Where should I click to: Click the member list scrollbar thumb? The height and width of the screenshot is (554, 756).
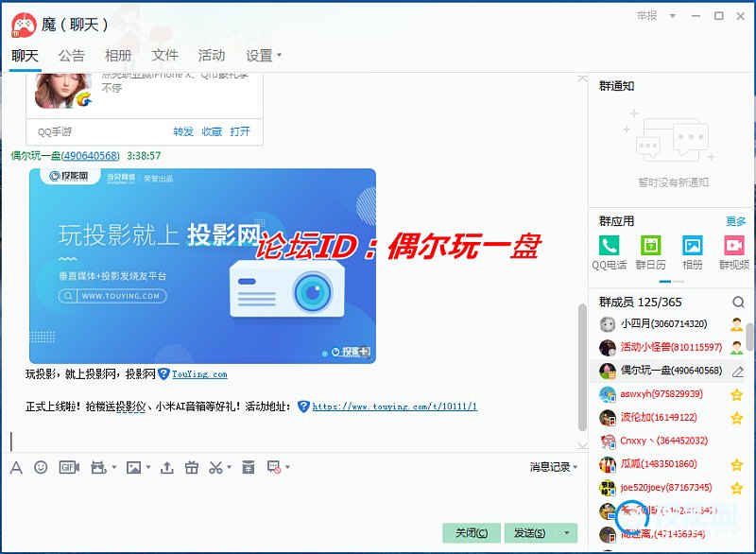point(749,337)
